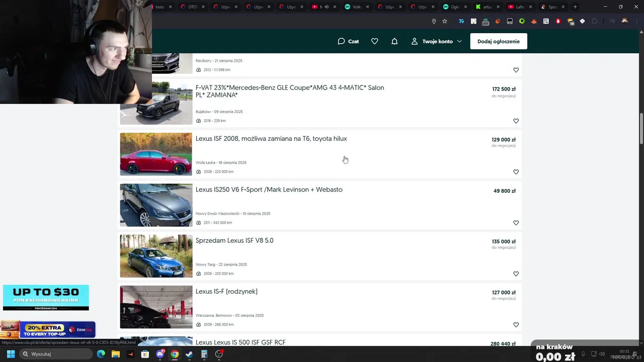
Task: Click the Dodaj ogłoszenie button
Action: pos(499,41)
